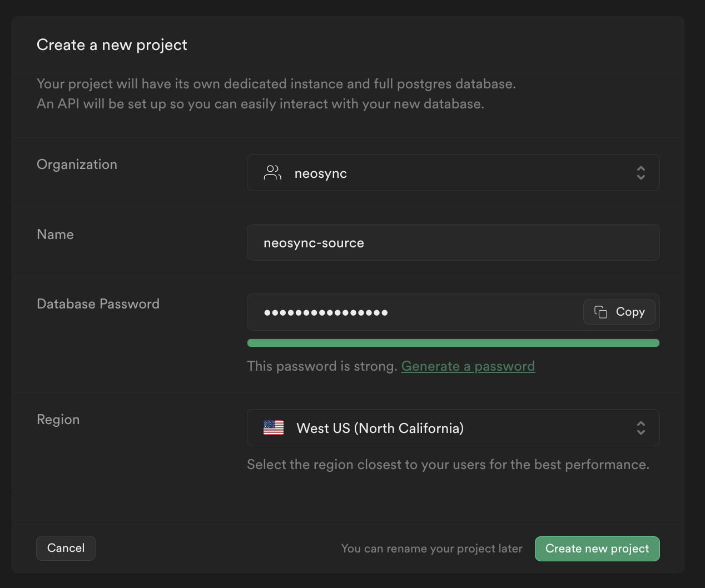This screenshot has height=588, width=705.
Task: Click the Generate a password link
Action: click(468, 366)
